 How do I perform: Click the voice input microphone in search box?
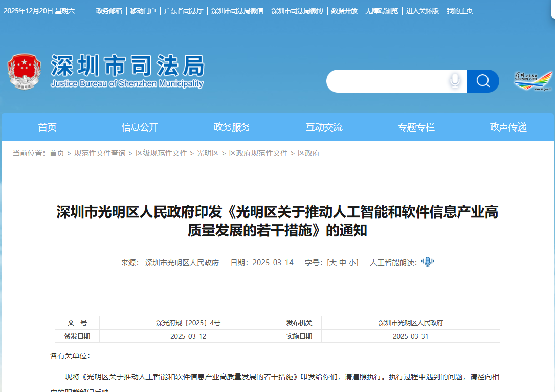(x=454, y=81)
